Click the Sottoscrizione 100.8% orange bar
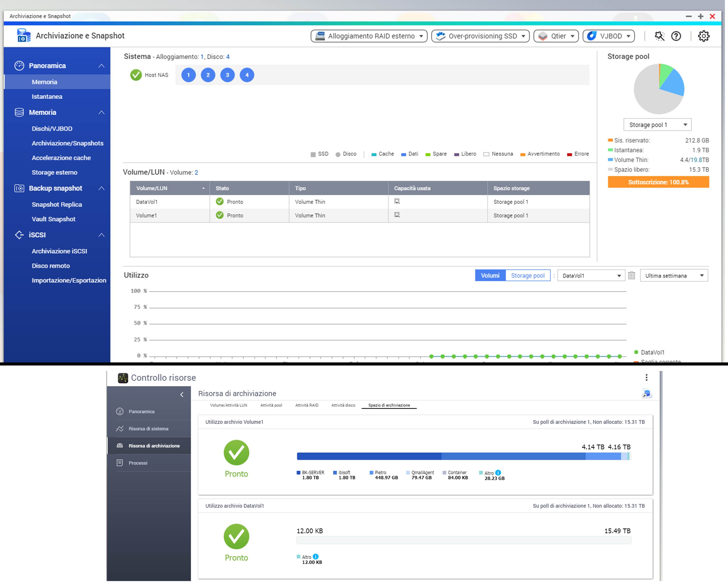The width and height of the screenshot is (728, 582). (658, 182)
